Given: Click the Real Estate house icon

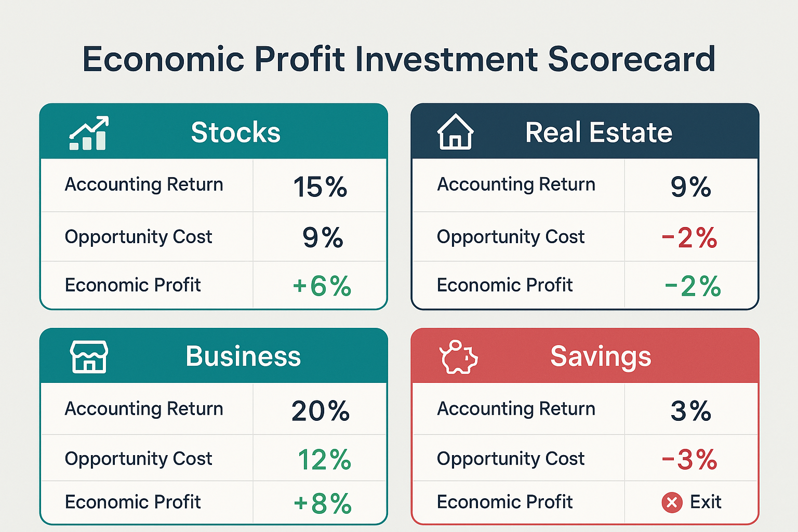Looking at the screenshot, I should tap(455, 132).
